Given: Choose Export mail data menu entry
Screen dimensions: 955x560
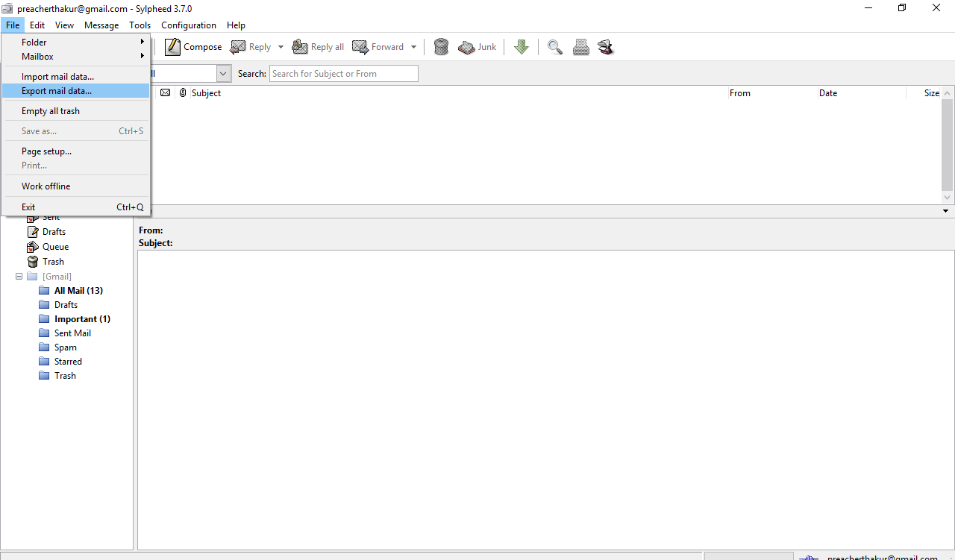Looking at the screenshot, I should [x=76, y=91].
